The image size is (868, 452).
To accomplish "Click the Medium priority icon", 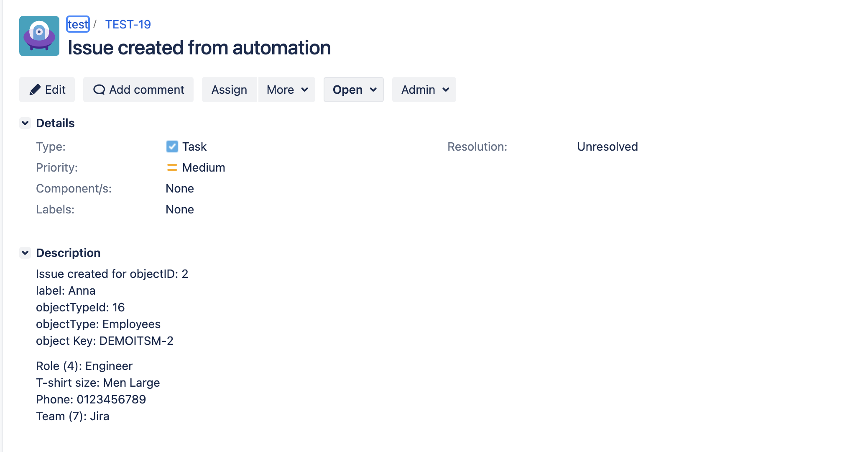I will tap(172, 167).
